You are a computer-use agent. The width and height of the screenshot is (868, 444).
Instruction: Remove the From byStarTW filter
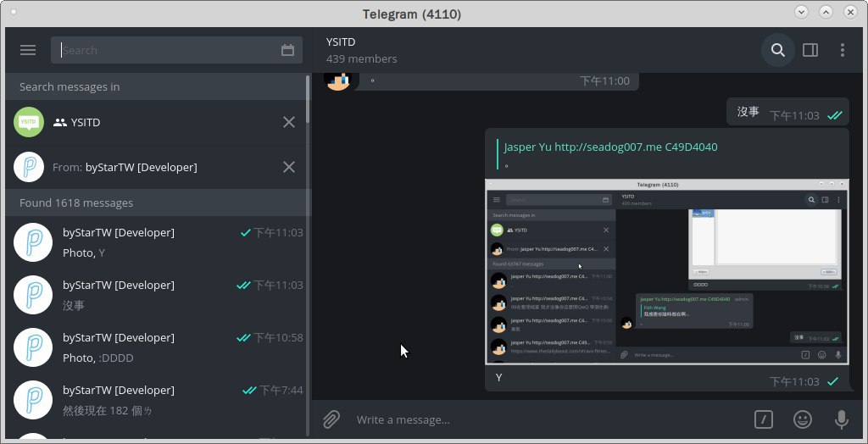point(289,167)
